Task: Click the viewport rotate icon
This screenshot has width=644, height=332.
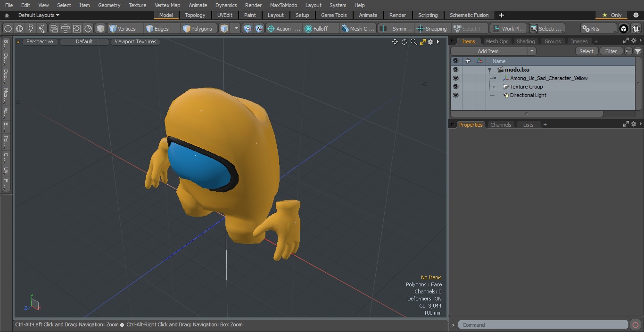Action: click(x=404, y=42)
